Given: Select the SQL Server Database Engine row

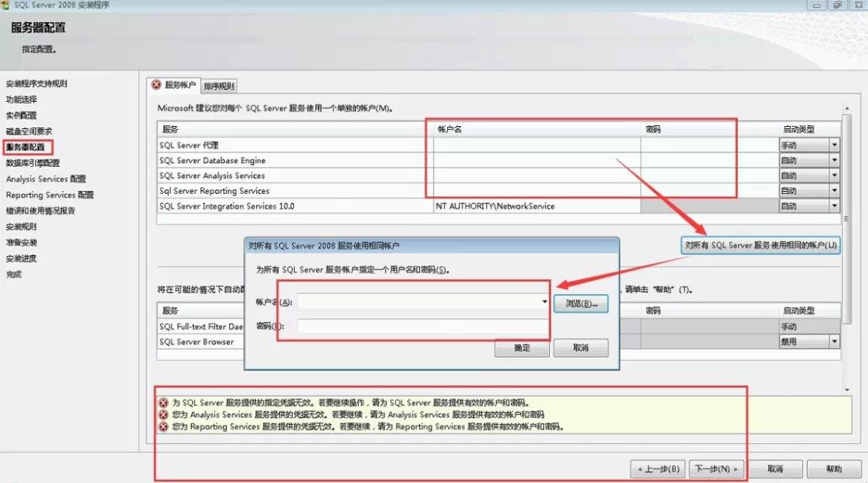Looking at the screenshot, I should [498, 160].
